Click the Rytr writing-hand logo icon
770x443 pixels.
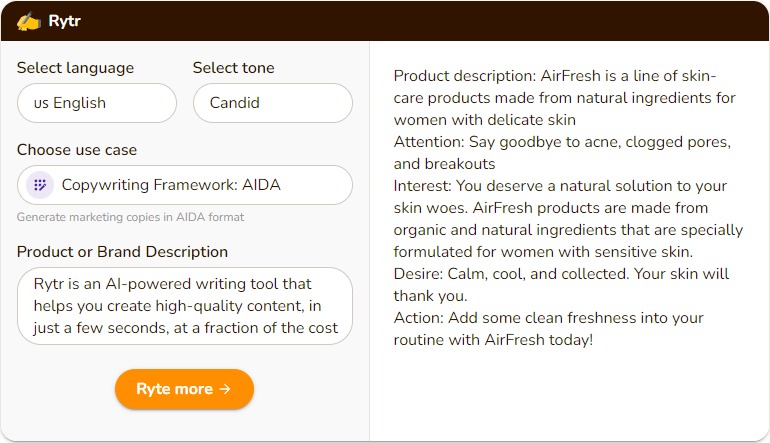(29, 20)
